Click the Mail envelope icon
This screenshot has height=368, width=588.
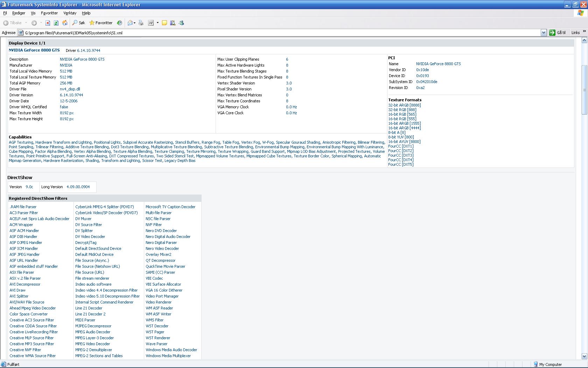point(130,23)
